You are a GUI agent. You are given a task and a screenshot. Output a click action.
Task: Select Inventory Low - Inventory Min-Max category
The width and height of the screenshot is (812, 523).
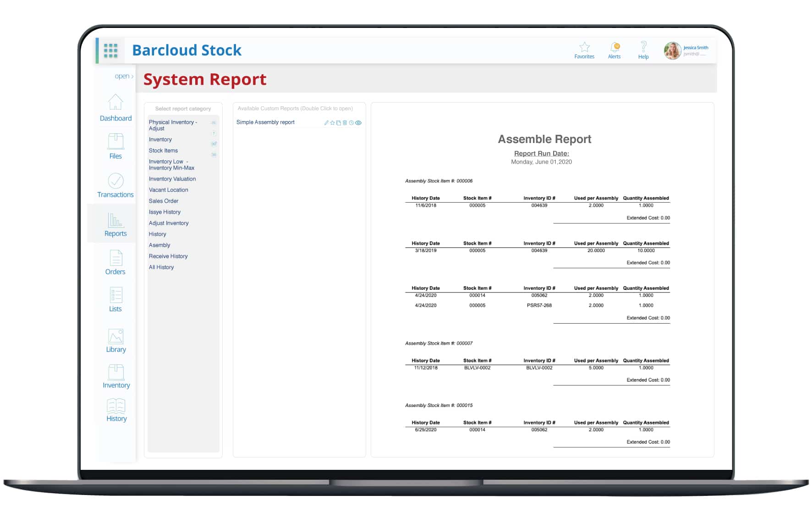171,165
